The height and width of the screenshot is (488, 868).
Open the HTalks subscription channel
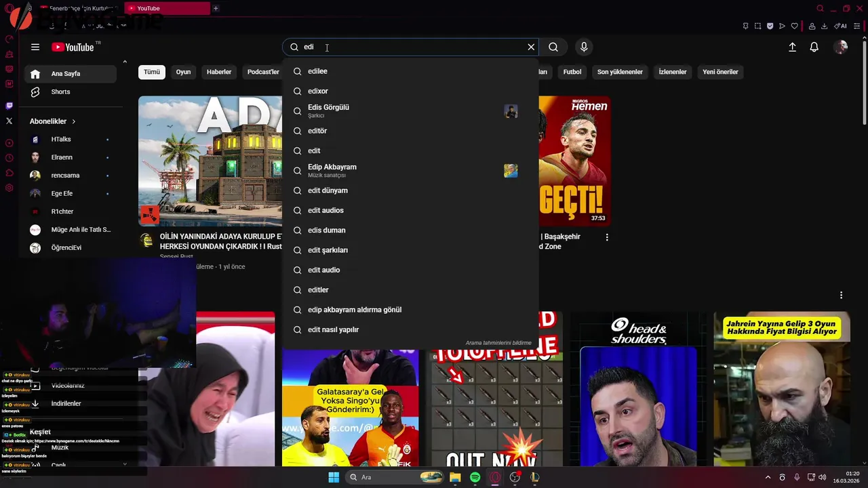(x=71, y=139)
